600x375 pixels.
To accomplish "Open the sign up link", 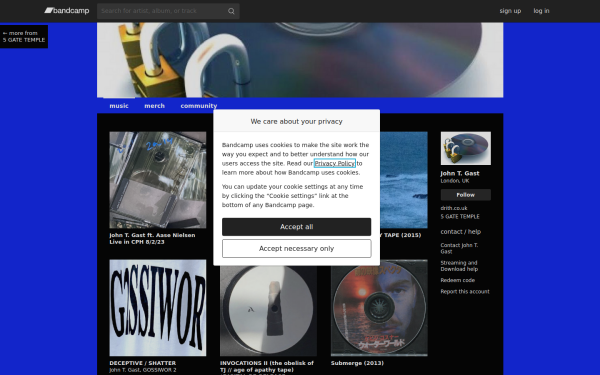I will [510, 11].
